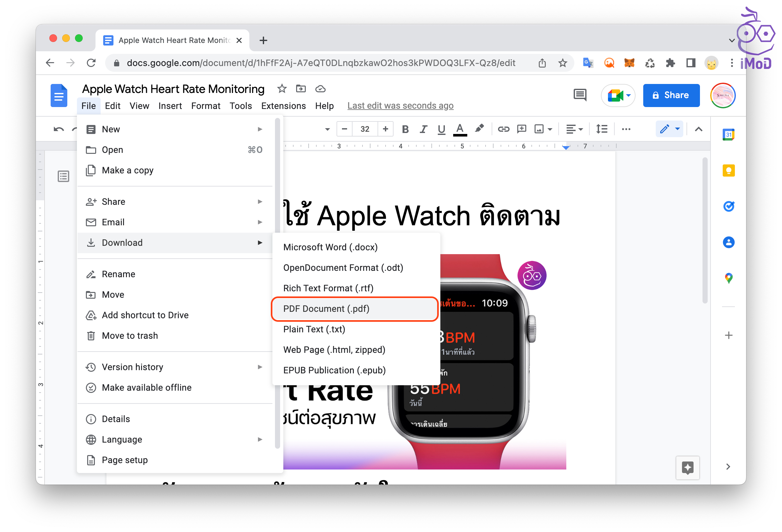The height and width of the screenshot is (532, 782).
Task: Open the editing mode pencil dropdown
Action: [669, 129]
